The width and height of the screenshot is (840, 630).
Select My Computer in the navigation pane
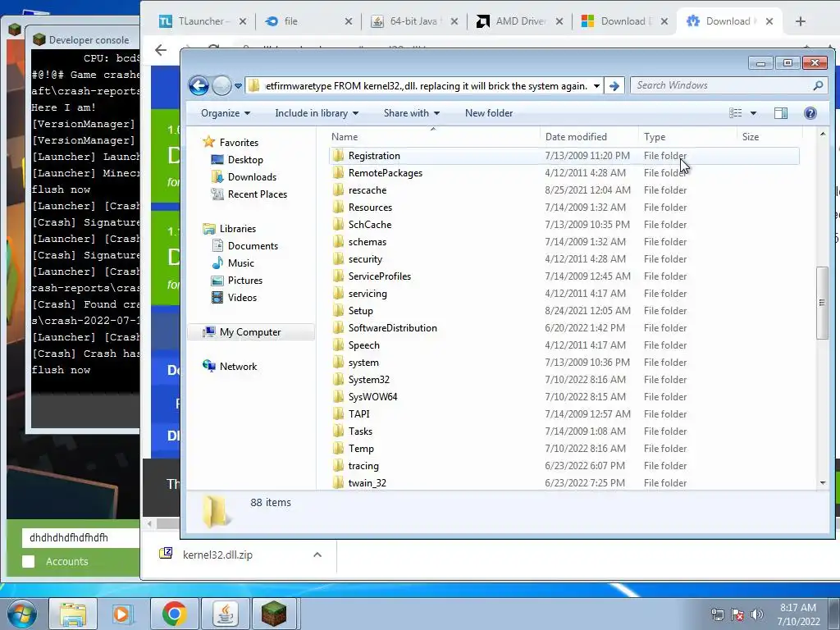click(251, 332)
